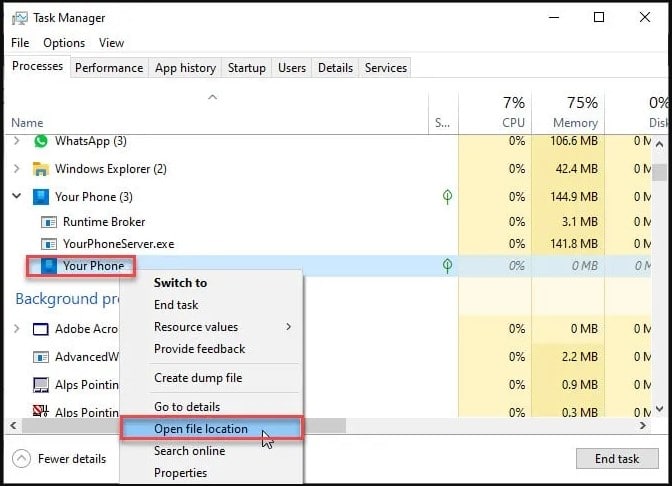Click the Background processes section heading

pyautogui.click(x=66, y=299)
